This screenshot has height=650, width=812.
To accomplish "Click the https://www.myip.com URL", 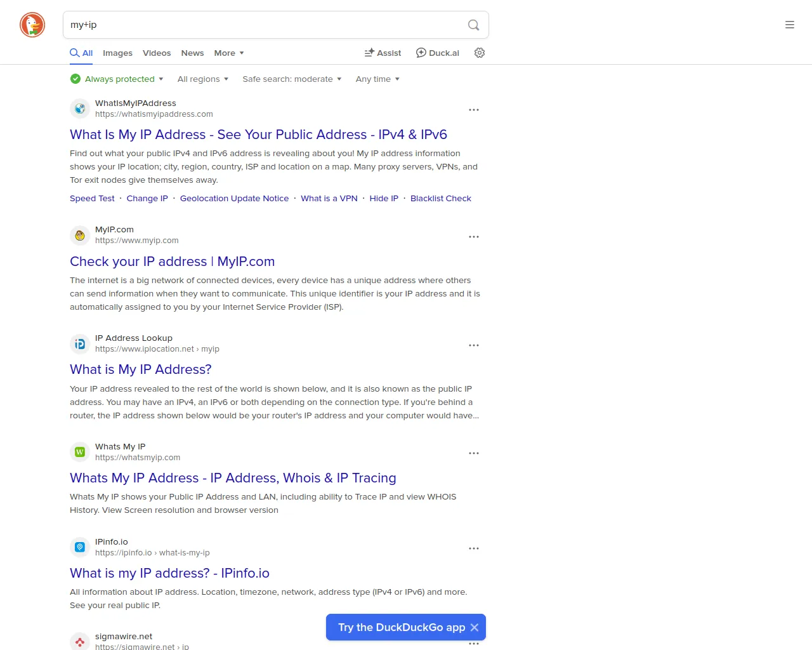I will pos(137,241).
